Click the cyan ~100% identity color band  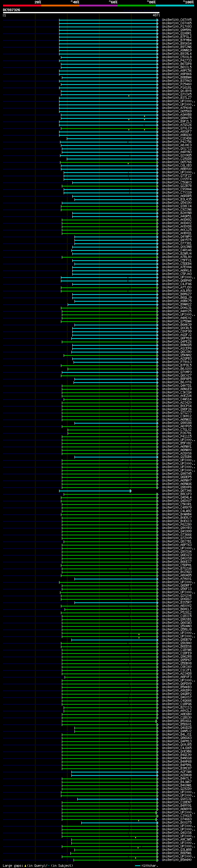(x=175, y=6)
